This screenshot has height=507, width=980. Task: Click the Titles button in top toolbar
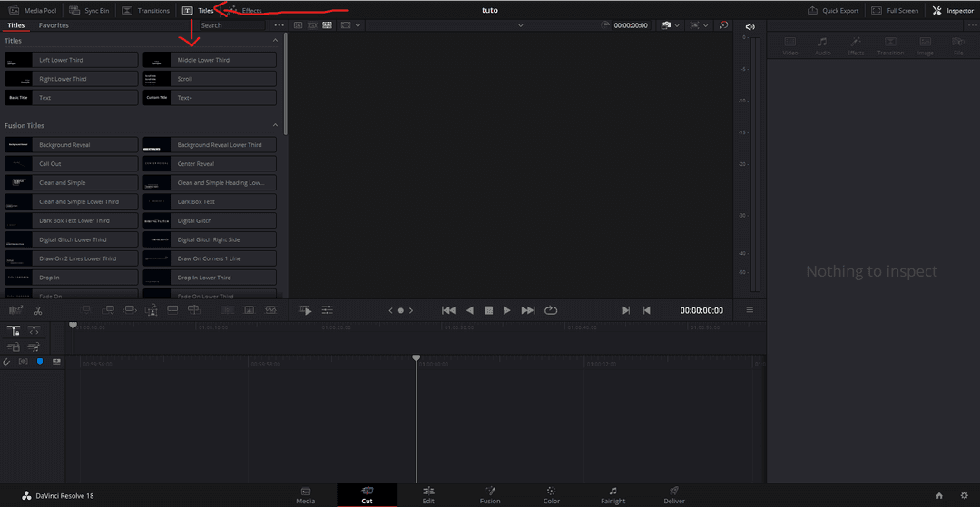point(198,11)
